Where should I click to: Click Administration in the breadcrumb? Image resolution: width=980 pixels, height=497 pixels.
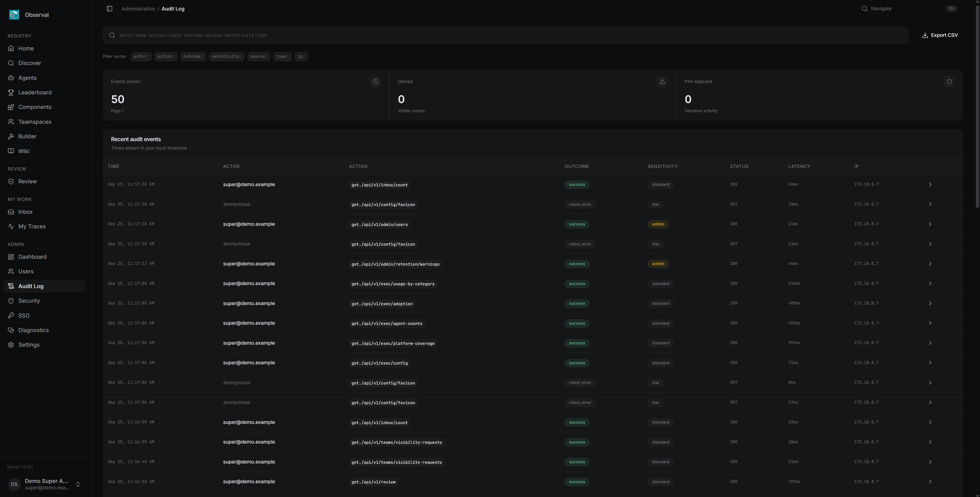(138, 9)
